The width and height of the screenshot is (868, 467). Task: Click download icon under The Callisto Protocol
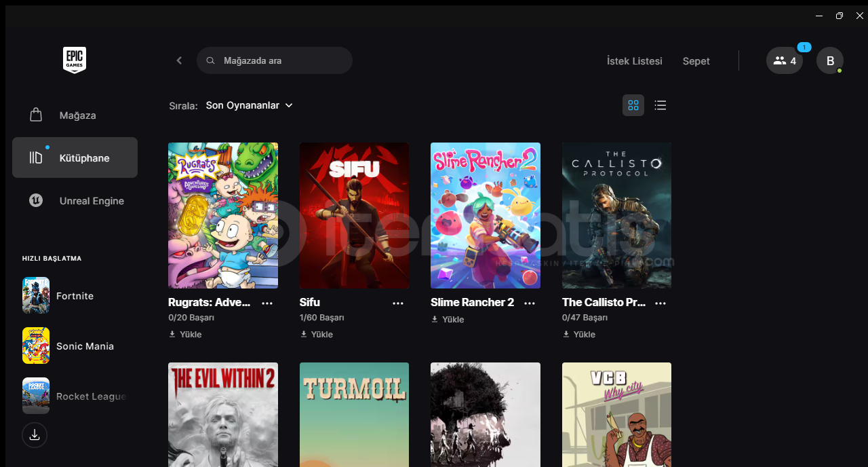(566, 334)
